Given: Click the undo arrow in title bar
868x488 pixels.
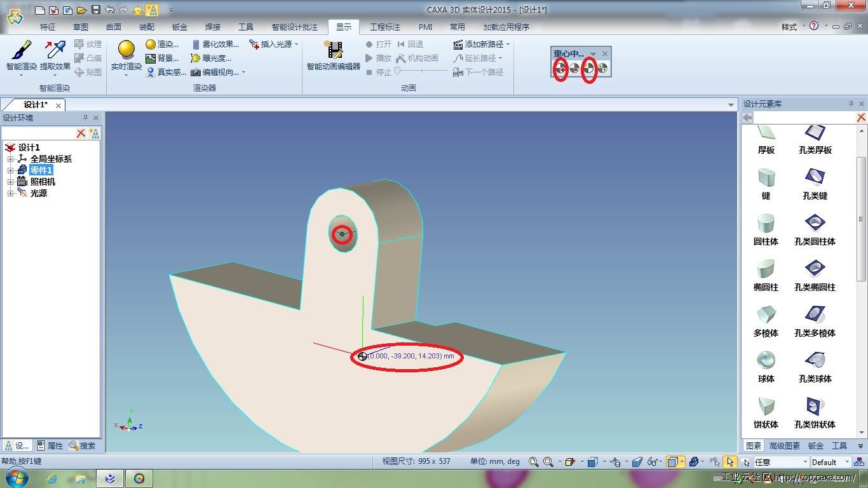Looking at the screenshot, I should [x=109, y=10].
